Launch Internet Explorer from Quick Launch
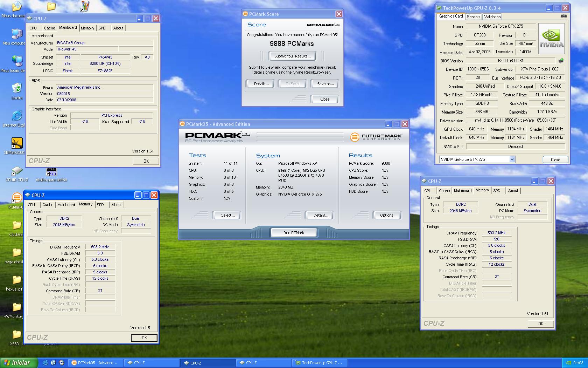The height and width of the screenshot is (368, 588). coord(45,363)
